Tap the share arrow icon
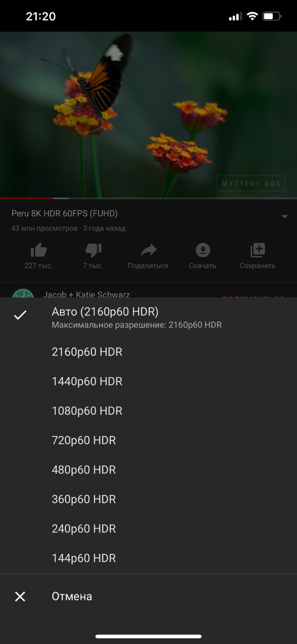Viewport: 297px width, 644px height. tap(148, 250)
